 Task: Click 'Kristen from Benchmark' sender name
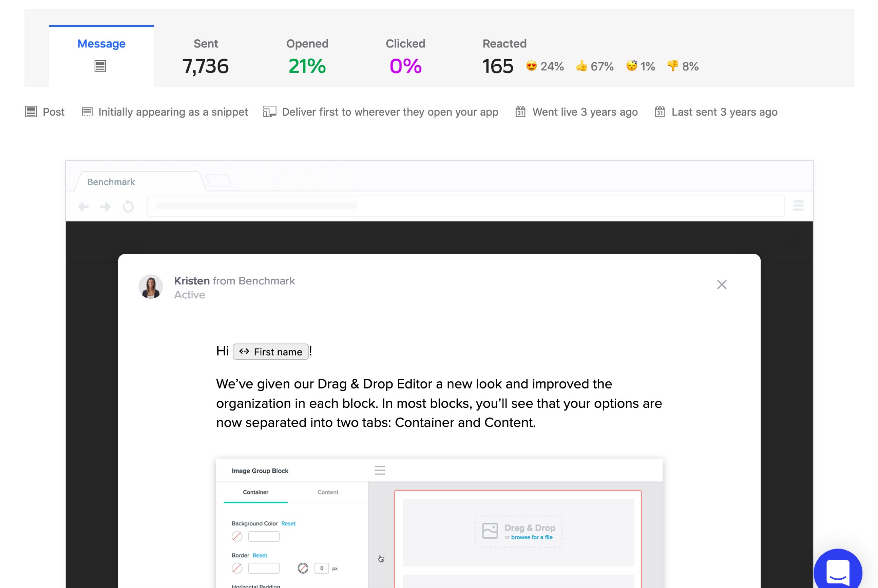coord(235,281)
